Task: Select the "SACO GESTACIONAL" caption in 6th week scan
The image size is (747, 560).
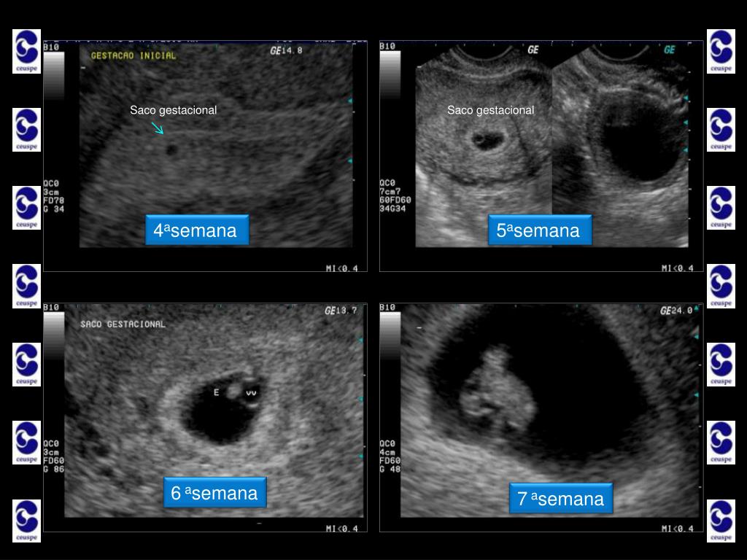Action: [123, 324]
